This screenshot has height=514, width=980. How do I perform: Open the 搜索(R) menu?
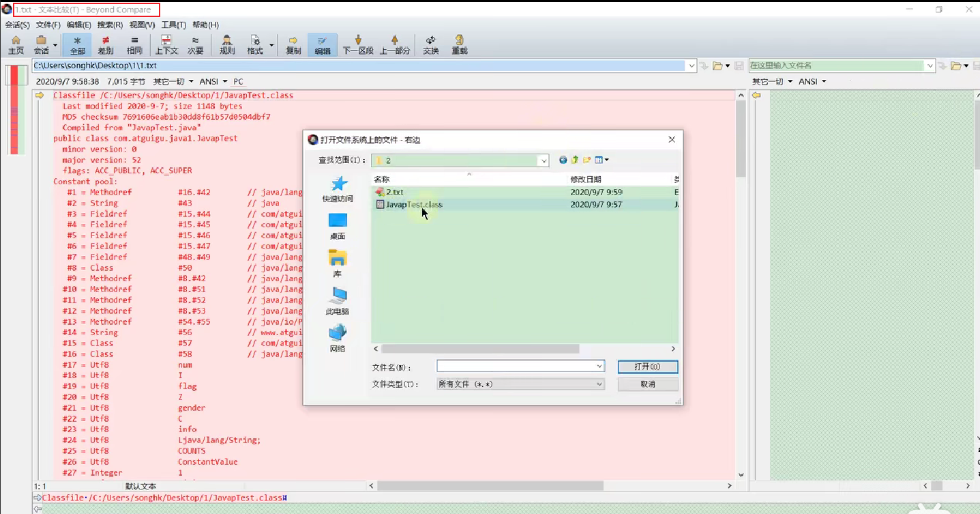(110, 25)
